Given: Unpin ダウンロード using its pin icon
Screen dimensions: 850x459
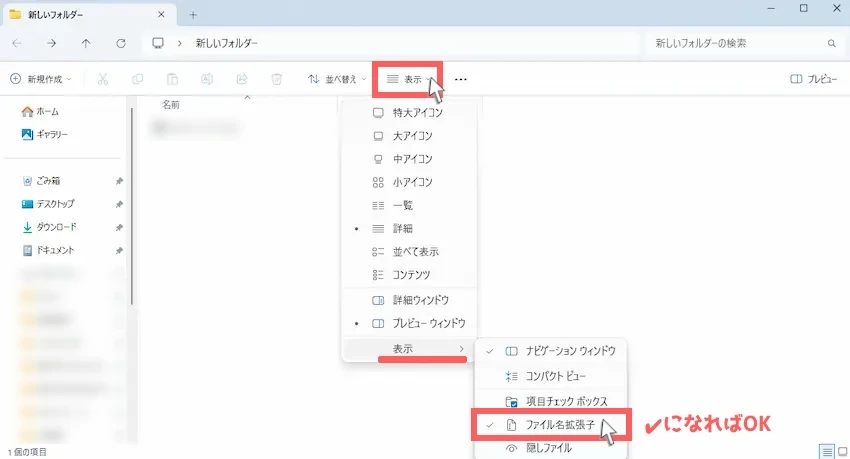Looking at the screenshot, I should point(119,228).
